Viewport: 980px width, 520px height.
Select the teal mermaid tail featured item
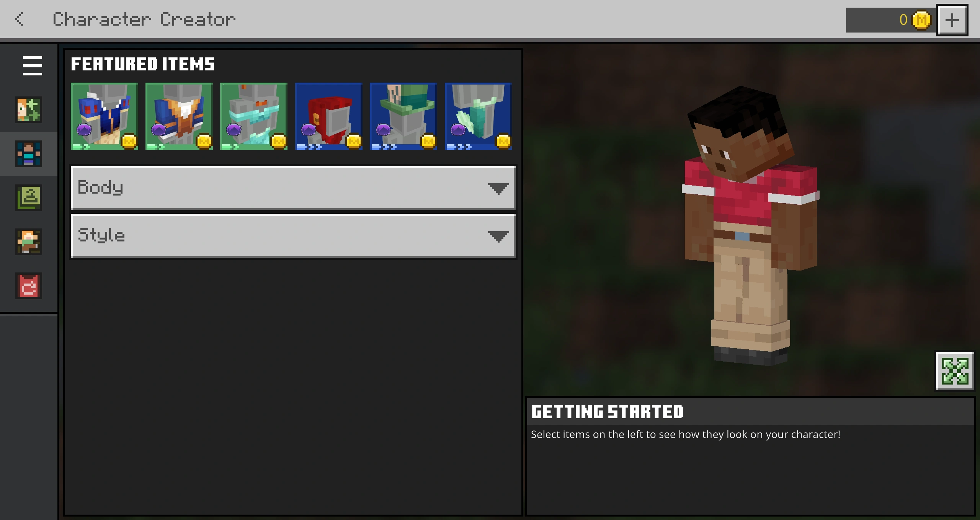pyautogui.click(x=478, y=116)
